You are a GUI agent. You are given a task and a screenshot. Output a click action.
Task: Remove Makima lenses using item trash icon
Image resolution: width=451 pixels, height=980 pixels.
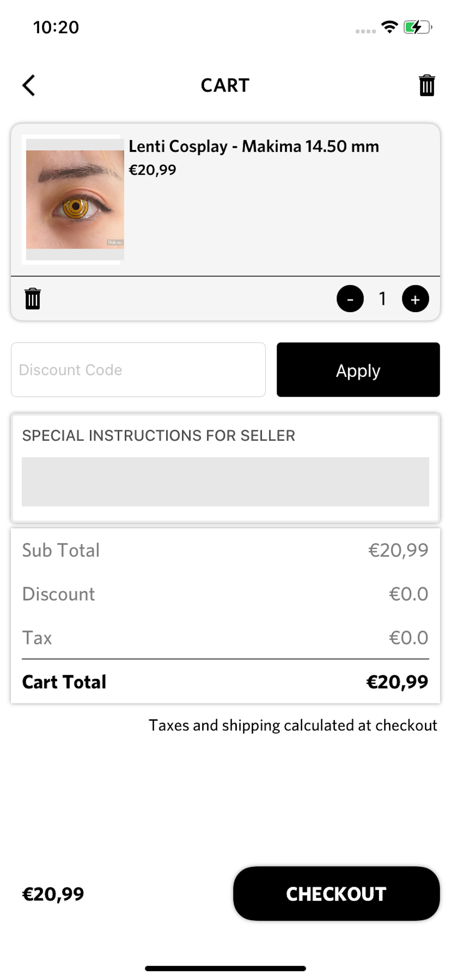pos(32,299)
